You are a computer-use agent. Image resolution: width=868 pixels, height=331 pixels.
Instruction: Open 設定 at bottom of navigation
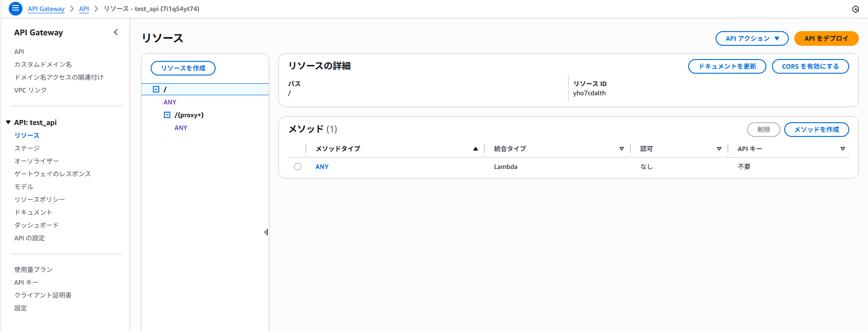21,308
